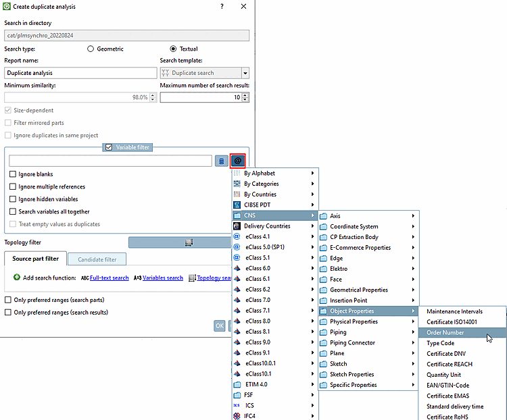Enable Search variables all together

[x=13, y=211]
